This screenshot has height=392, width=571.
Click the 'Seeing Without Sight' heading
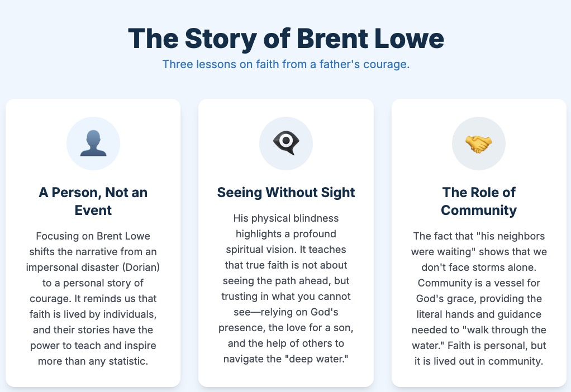[x=286, y=193]
